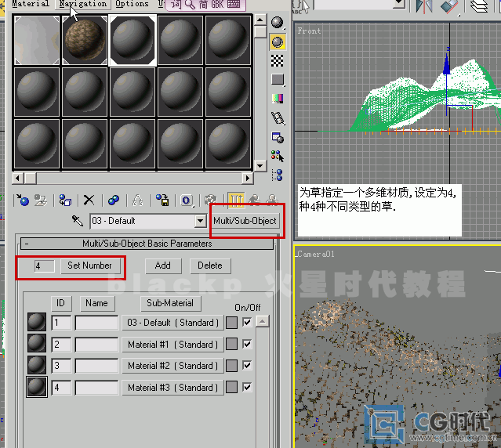The image size is (501, 448).
Task: Click sample slots scroll up arrow
Action: pos(260,20)
